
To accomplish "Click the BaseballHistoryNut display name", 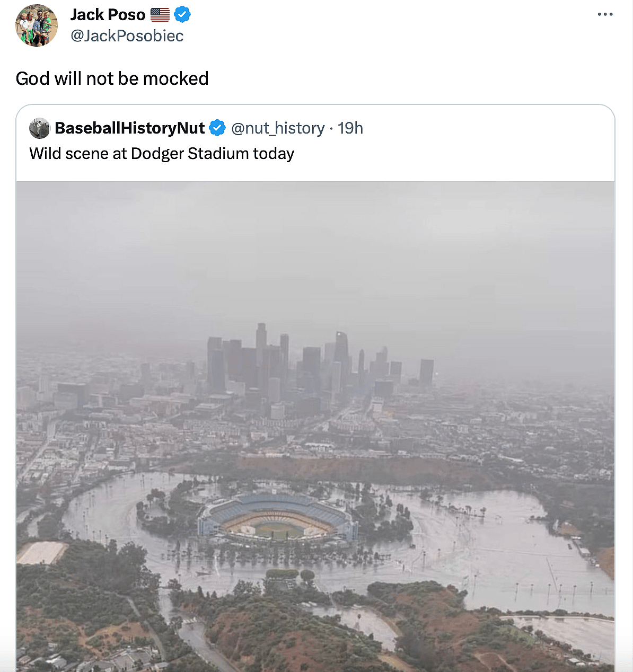I will (x=129, y=128).
